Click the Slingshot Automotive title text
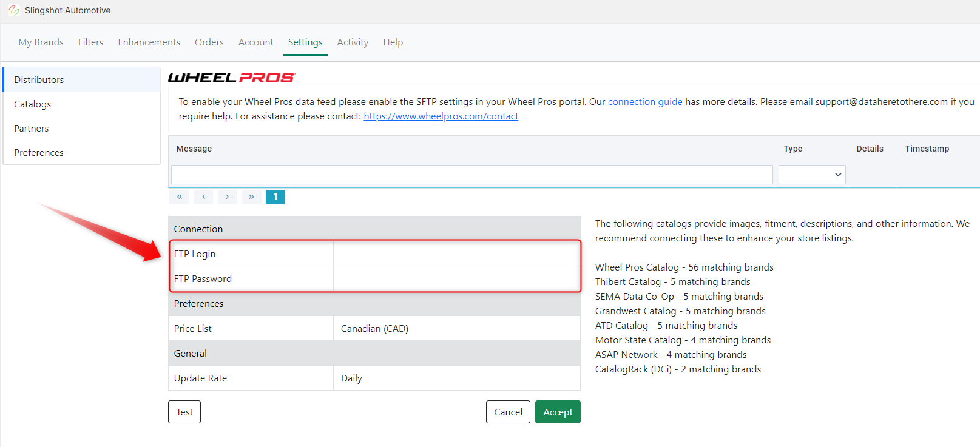Viewport: 980px width, 447px height. tap(68, 10)
